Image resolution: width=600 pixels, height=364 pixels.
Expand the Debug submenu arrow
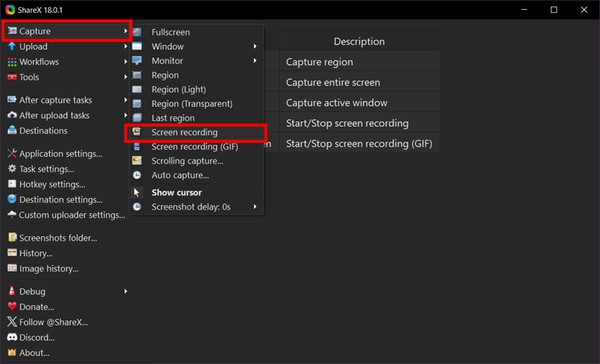126,291
